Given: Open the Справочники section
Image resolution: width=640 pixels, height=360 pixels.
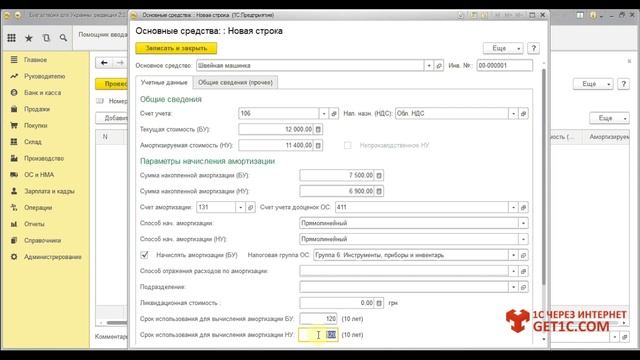Looking at the screenshot, I should point(42,240).
